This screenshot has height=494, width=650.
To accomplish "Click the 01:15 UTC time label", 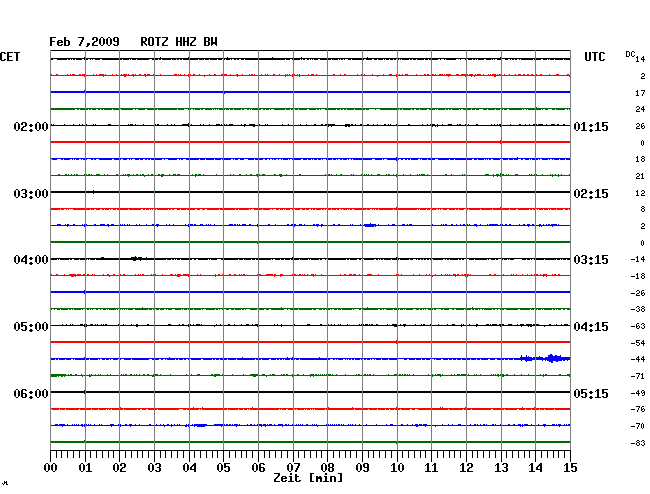I will (x=591, y=126).
